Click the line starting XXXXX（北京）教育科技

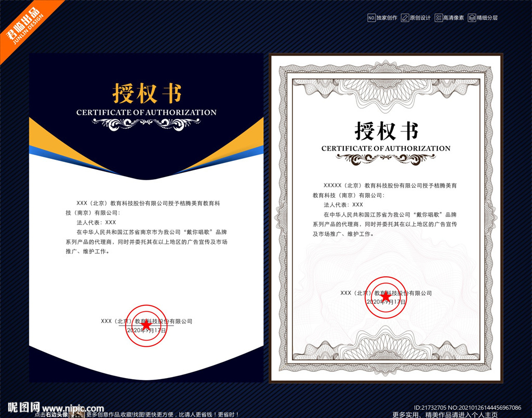(x=390, y=185)
